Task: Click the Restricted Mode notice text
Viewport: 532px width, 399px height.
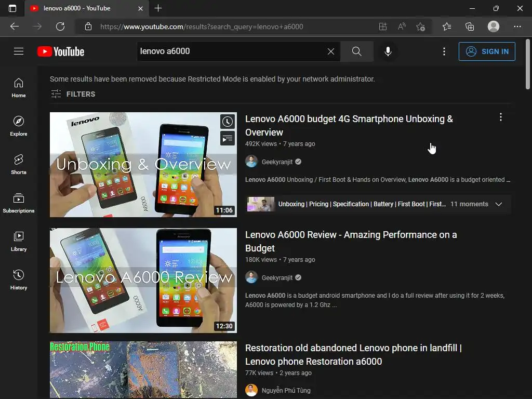Action: pyautogui.click(x=212, y=79)
